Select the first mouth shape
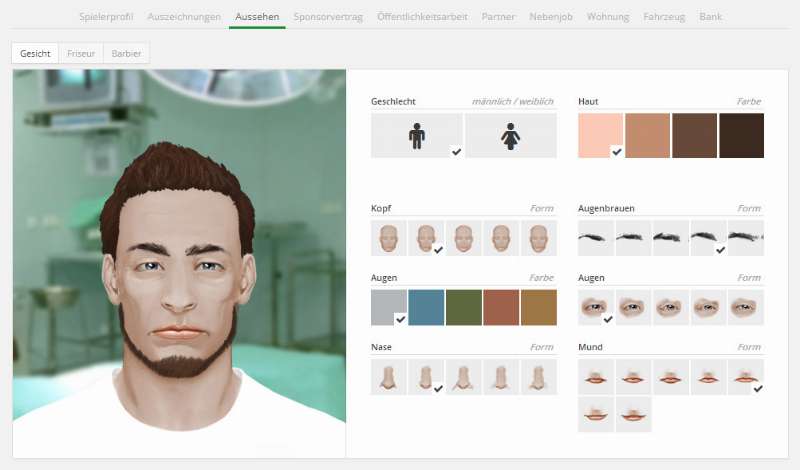The width and height of the screenshot is (800, 470). [x=596, y=377]
